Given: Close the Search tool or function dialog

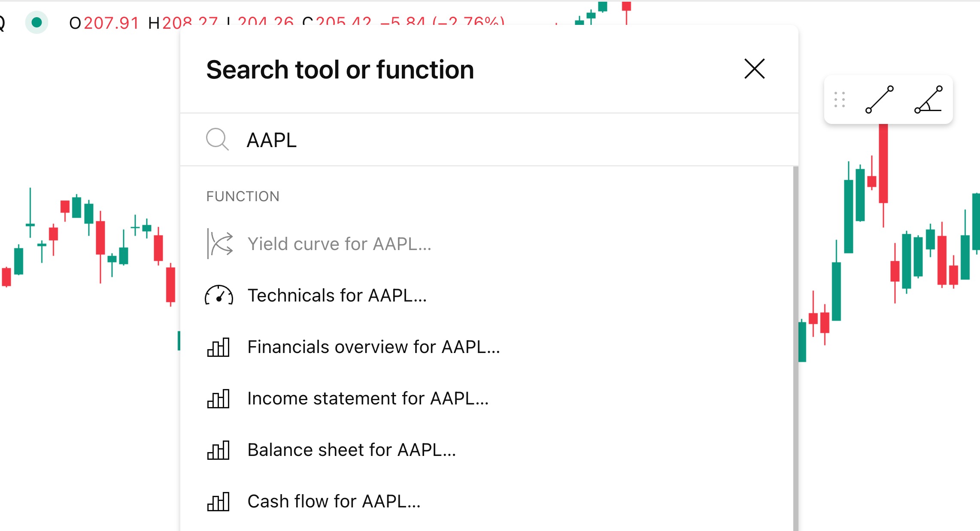Looking at the screenshot, I should point(754,69).
